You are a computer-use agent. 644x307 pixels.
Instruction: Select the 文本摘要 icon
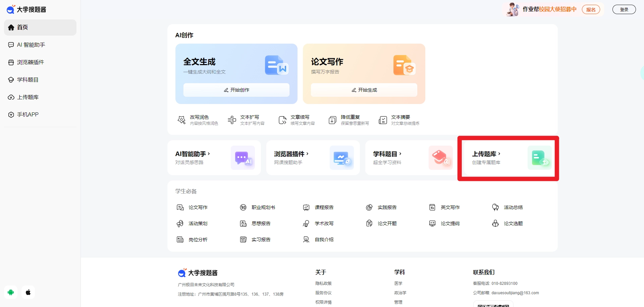[x=383, y=120]
